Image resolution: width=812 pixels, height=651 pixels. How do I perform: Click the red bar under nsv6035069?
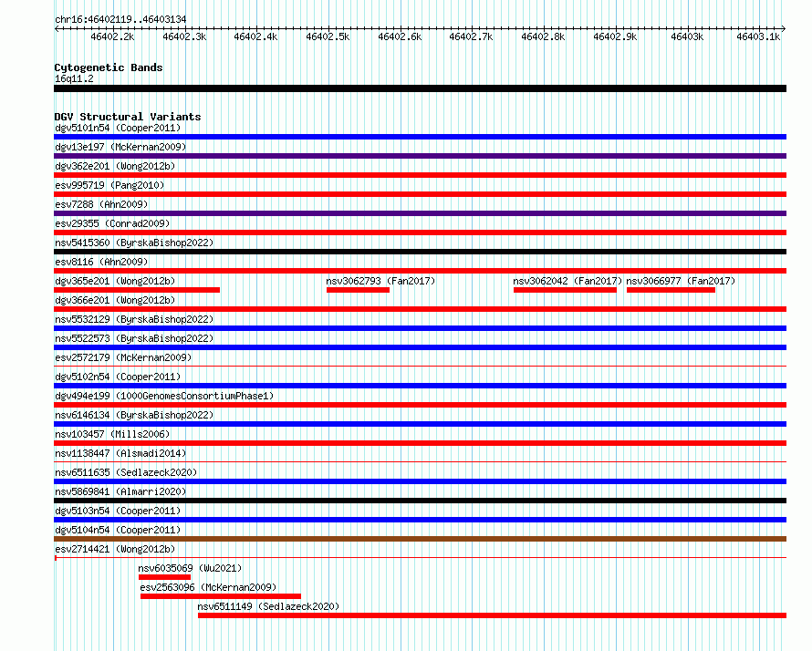pos(164,577)
